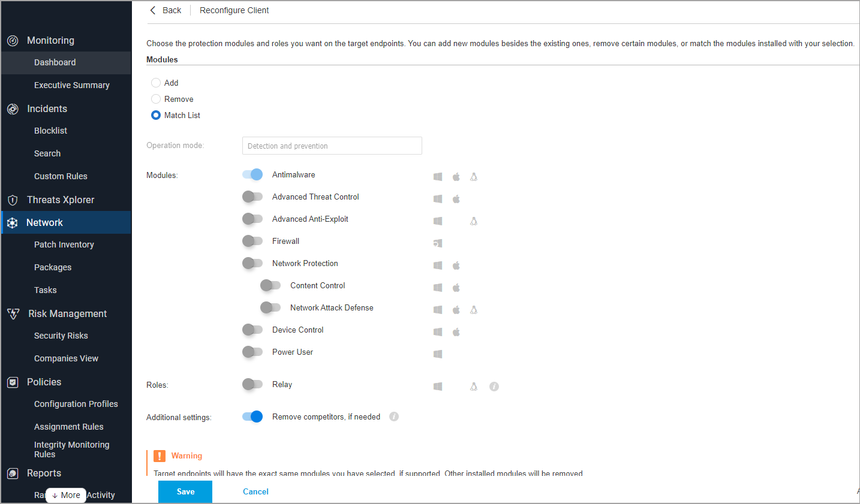Viewport: 860px width, 504px height.
Task: Open Patch Inventory from the sidebar
Action: (64, 245)
